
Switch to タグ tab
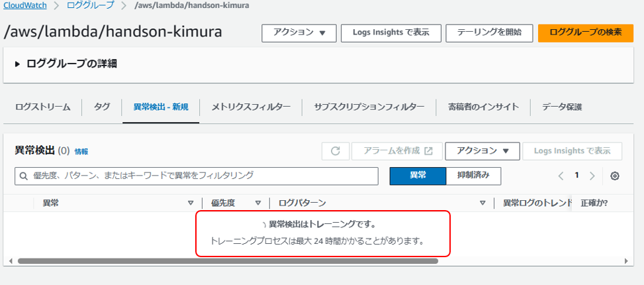(102, 107)
